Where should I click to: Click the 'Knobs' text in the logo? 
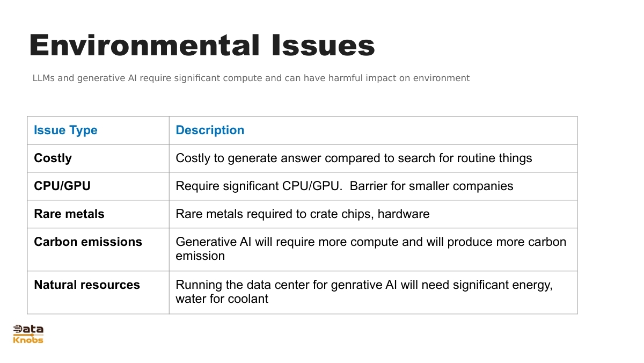click(x=28, y=340)
